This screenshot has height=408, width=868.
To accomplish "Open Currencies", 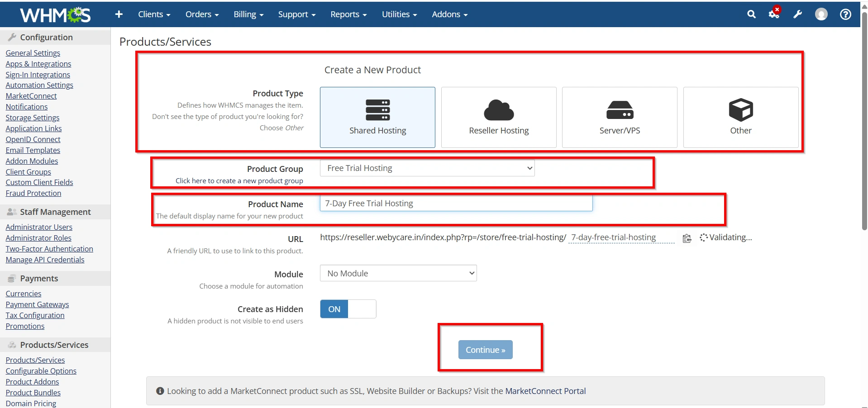I will pos(23,294).
